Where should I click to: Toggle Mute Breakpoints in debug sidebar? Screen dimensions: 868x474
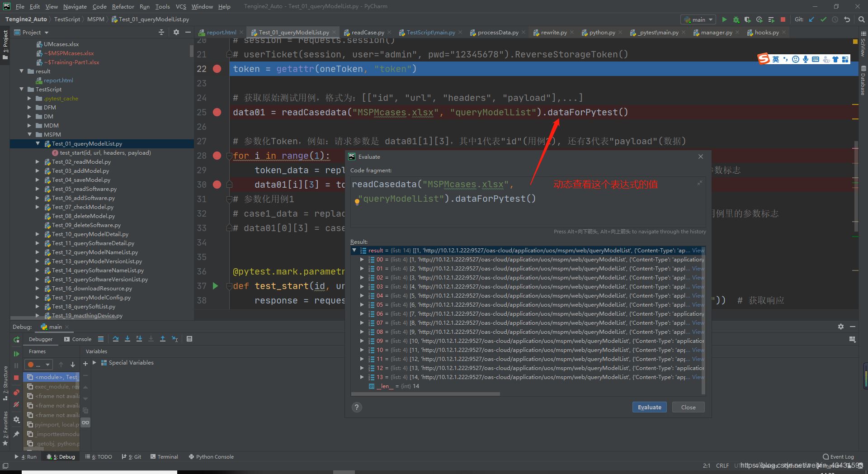(x=16, y=404)
